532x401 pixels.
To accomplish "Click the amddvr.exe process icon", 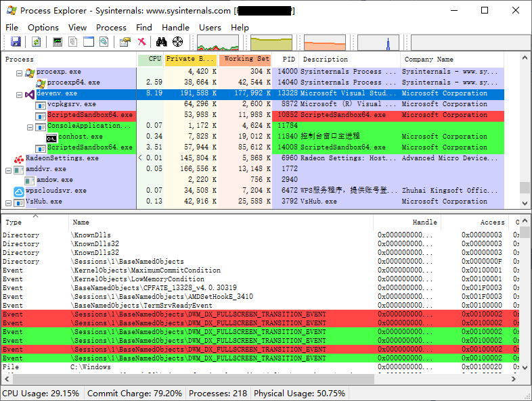I will pos(19,170).
